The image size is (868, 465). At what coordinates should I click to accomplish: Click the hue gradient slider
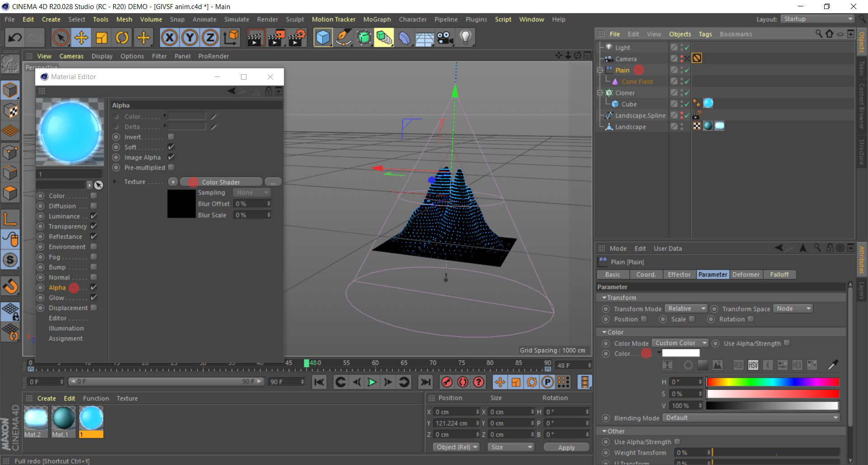tap(772, 382)
